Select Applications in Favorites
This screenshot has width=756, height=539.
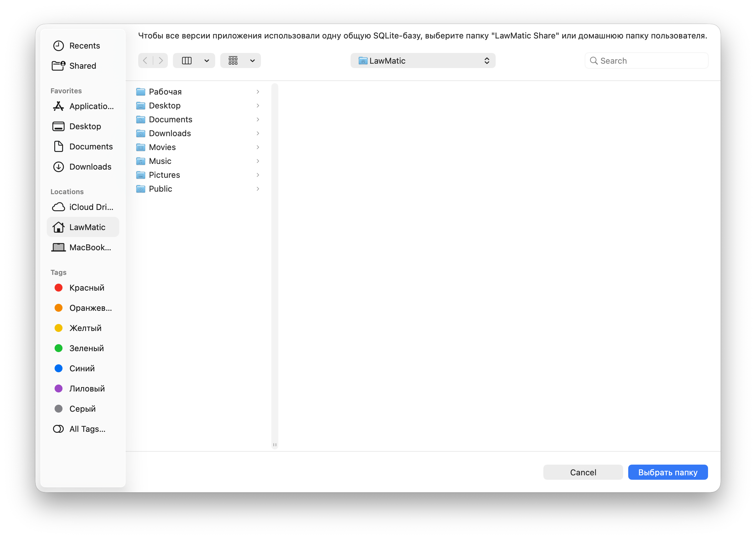(x=91, y=106)
